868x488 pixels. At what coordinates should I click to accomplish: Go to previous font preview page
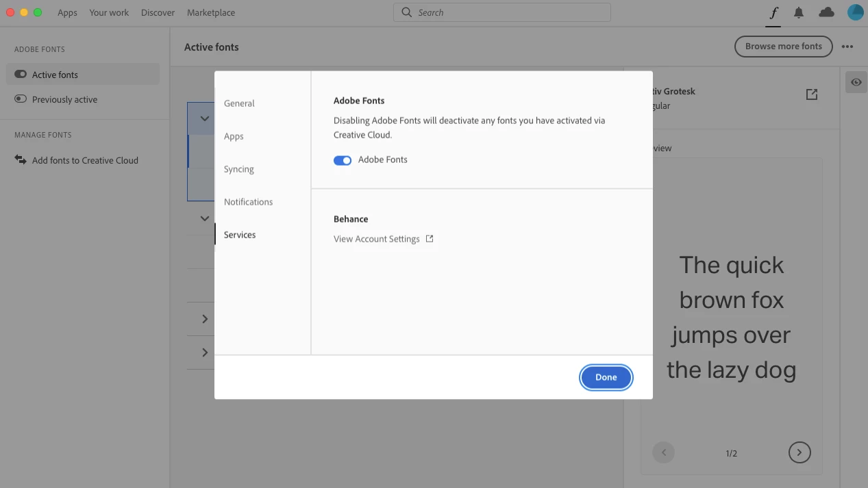(x=663, y=452)
